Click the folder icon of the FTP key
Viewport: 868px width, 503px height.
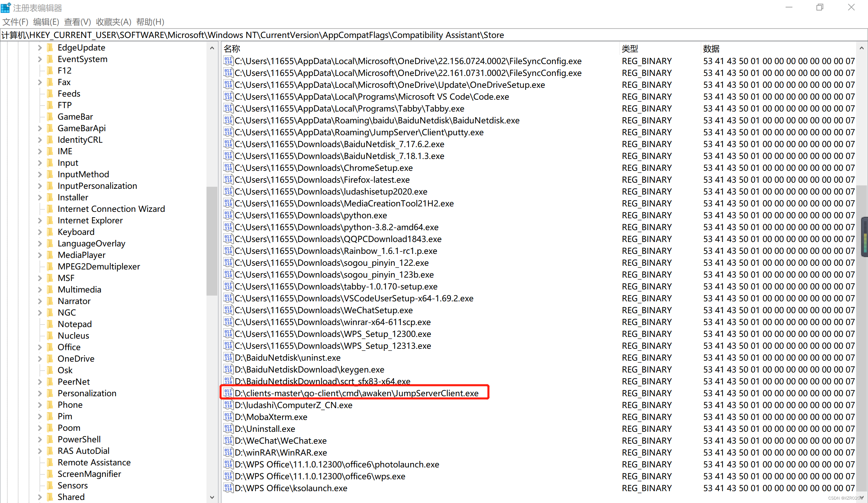coord(50,105)
